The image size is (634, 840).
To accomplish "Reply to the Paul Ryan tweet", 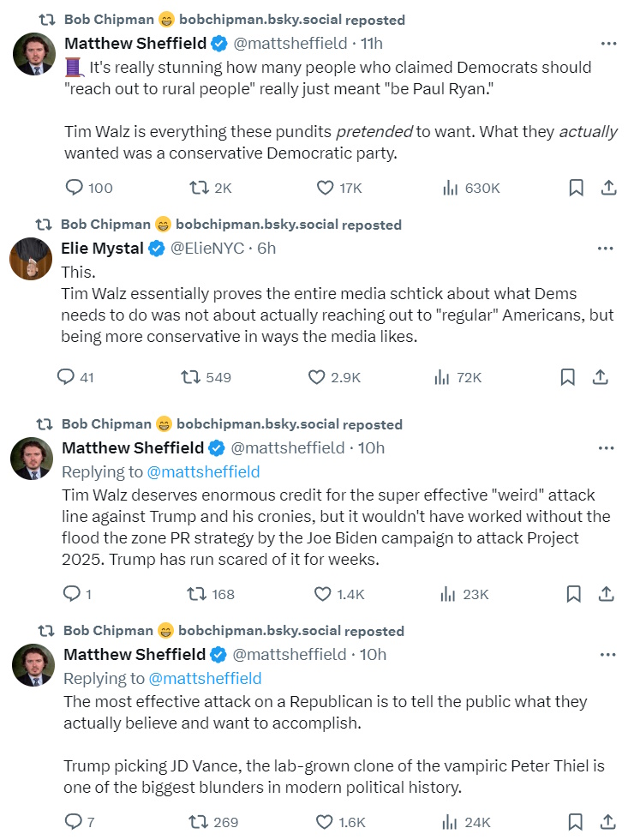I will click(75, 188).
